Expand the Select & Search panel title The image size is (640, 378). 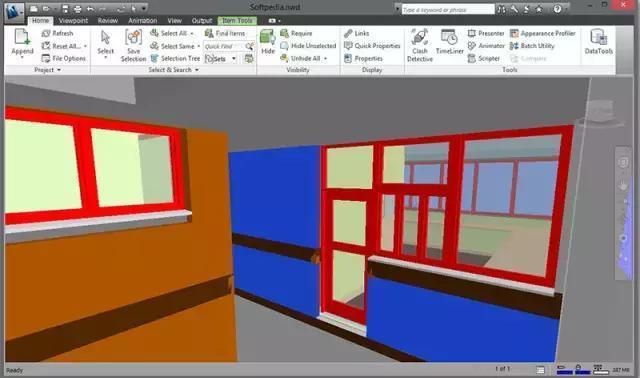click(173, 70)
